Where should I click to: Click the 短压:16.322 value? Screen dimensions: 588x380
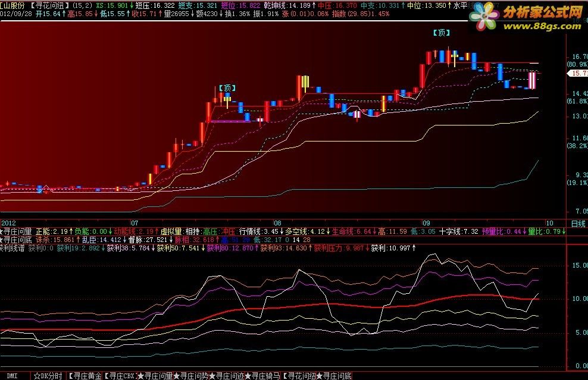[x=155, y=5]
